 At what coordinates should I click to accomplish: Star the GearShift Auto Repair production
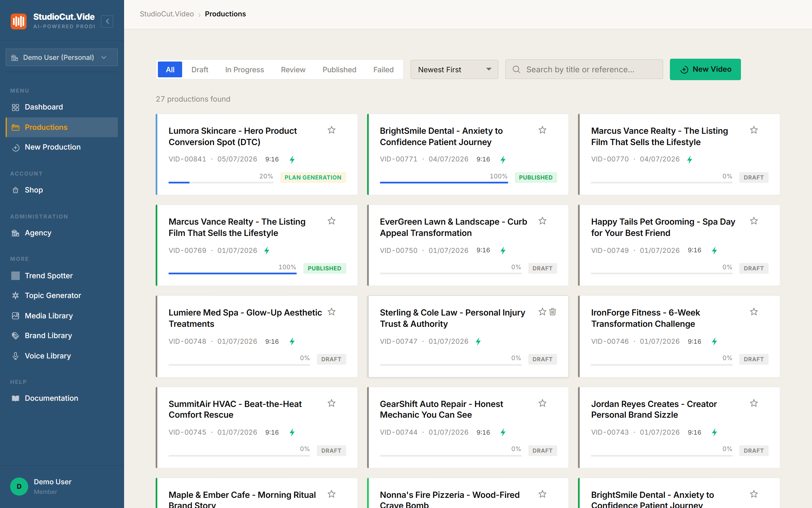pyautogui.click(x=542, y=403)
